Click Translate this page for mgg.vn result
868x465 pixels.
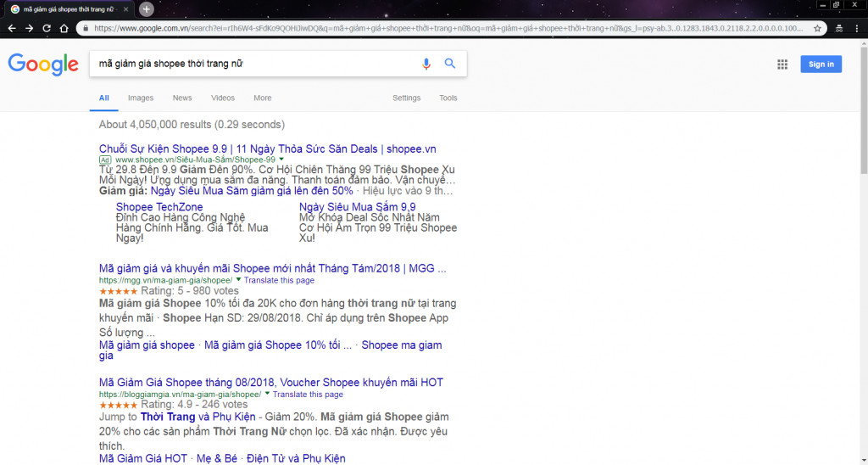click(279, 280)
